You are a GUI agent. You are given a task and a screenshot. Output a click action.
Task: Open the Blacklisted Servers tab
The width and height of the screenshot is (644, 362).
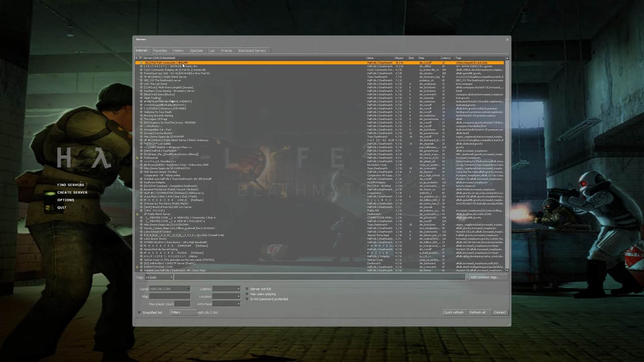(252, 51)
